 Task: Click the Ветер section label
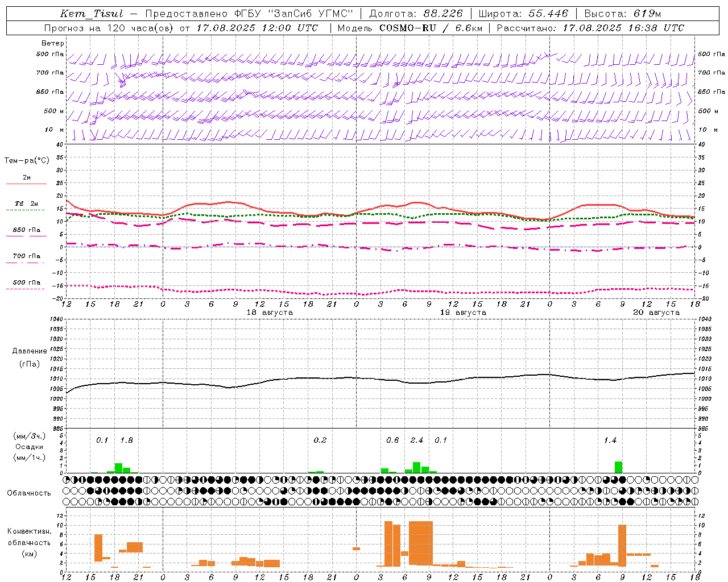(53, 43)
